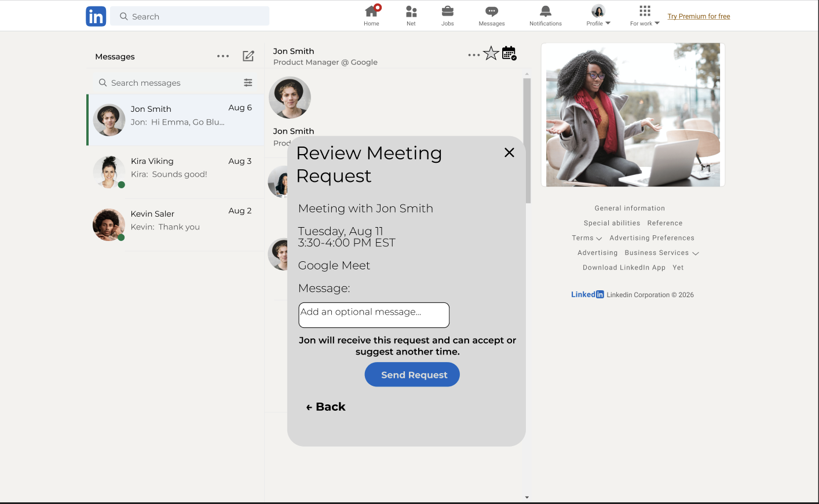This screenshot has width=819, height=504.
Task: Go Back in the meeting dialog
Action: 326,407
